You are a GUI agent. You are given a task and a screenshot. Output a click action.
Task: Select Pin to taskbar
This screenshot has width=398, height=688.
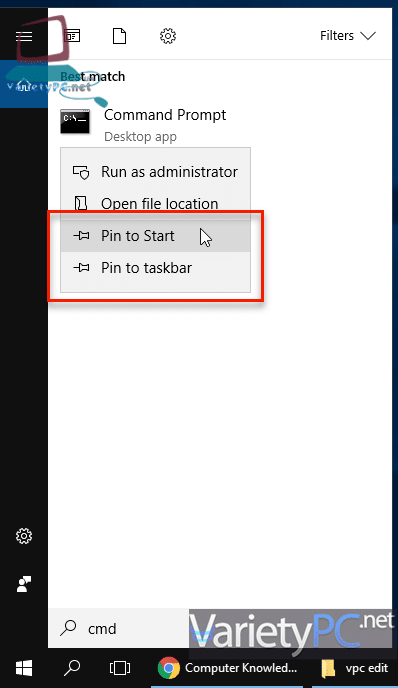click(155, 268)
